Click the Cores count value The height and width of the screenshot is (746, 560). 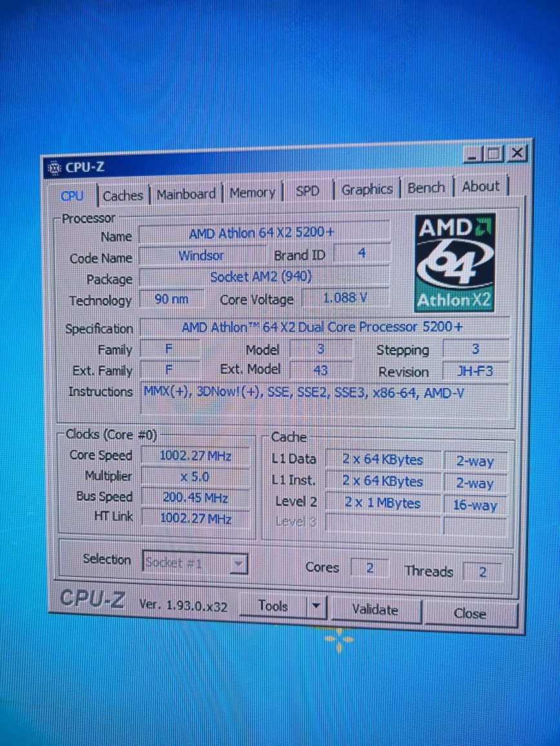[x=370, y=568]
